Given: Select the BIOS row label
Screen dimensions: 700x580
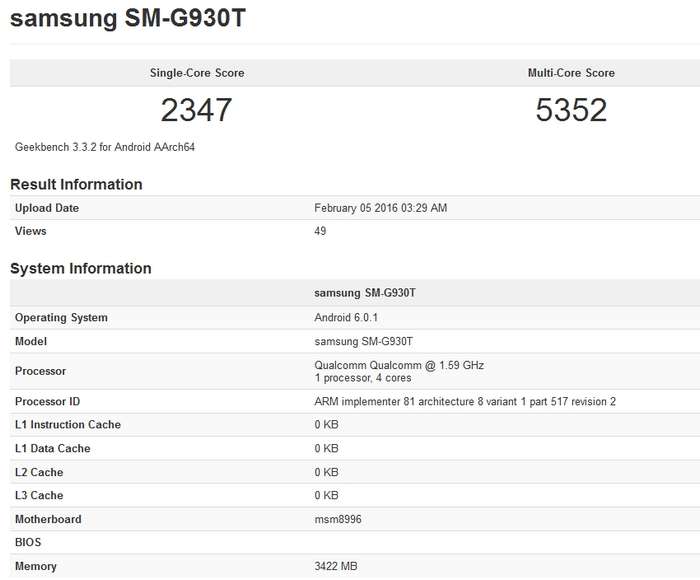Looking at the screenshot, I should pos(28,542).
